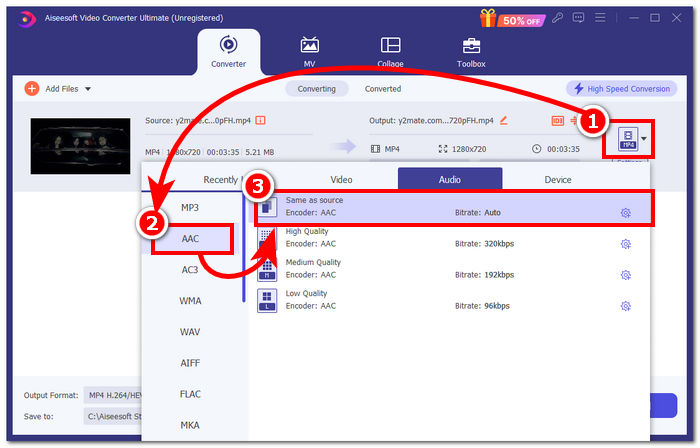Click the Save to path field
The image size is (700, 448).
(x=112, y=416)
